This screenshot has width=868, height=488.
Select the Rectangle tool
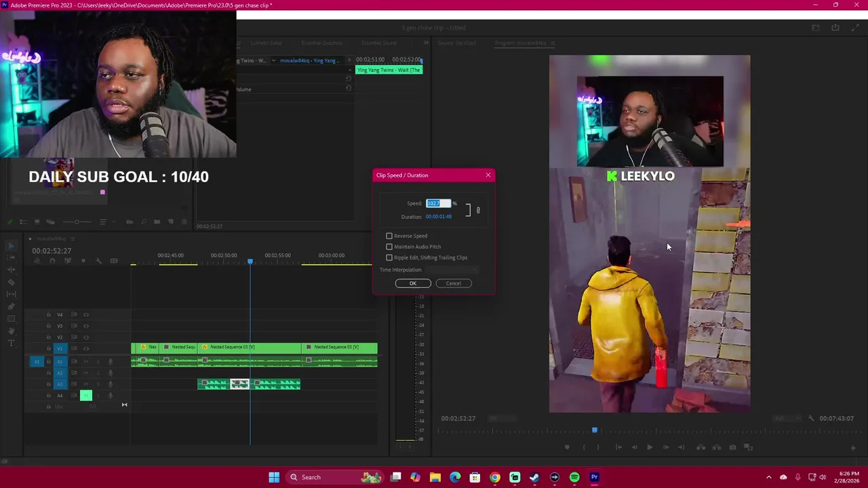click(x=11, y=319)
